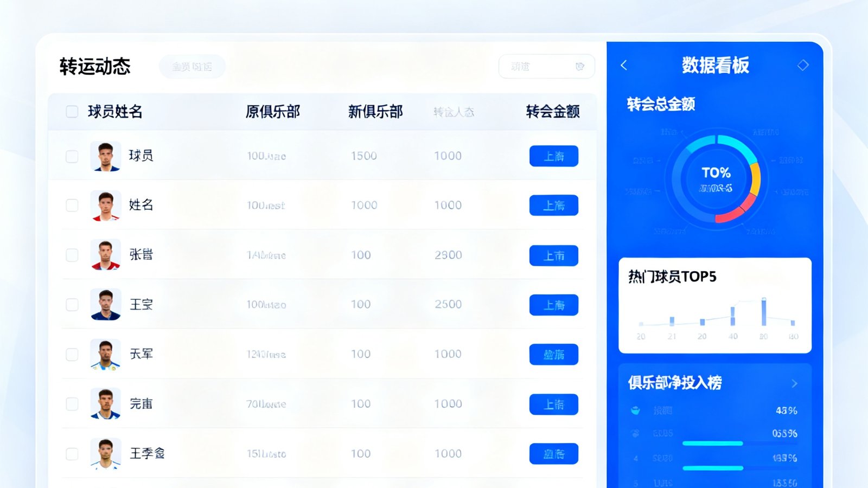
Task: Click the 转会总金额 heading
Action: (661, 104)
